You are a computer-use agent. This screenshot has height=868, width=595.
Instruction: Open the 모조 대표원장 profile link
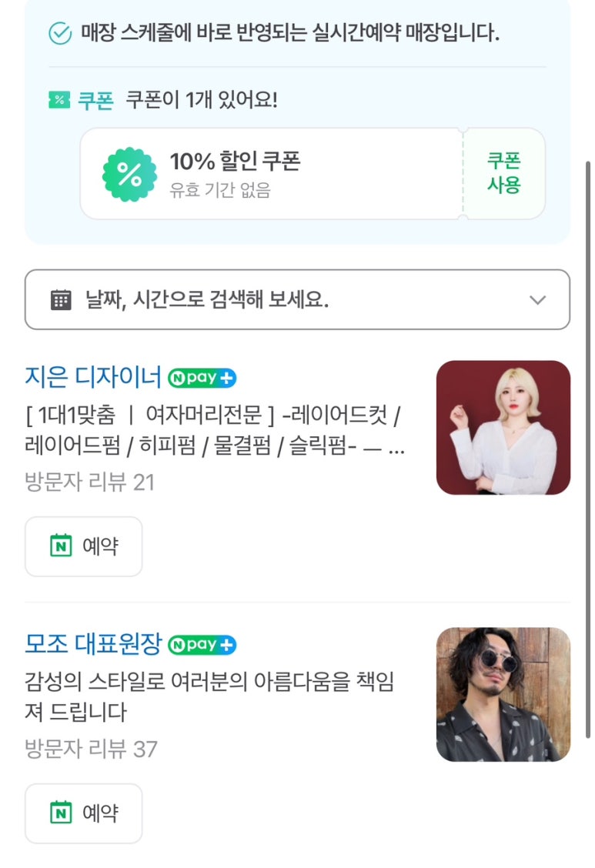(93, 644)
